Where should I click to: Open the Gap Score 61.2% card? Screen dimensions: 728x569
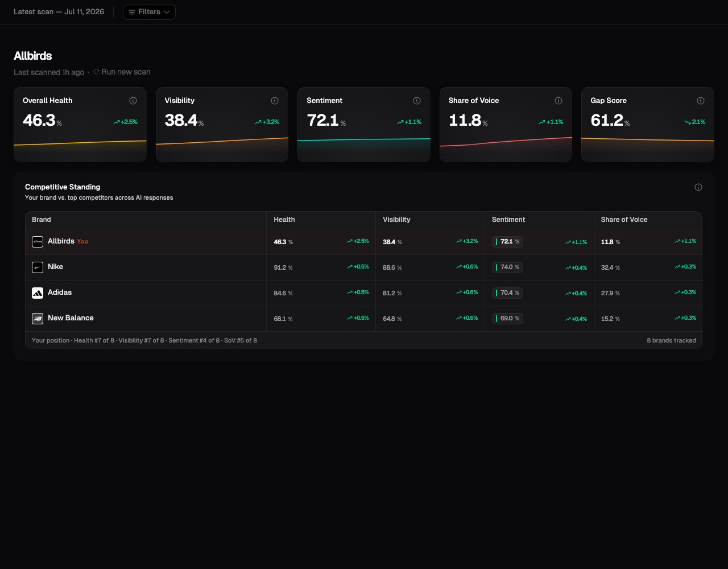[x=648, y=125]
